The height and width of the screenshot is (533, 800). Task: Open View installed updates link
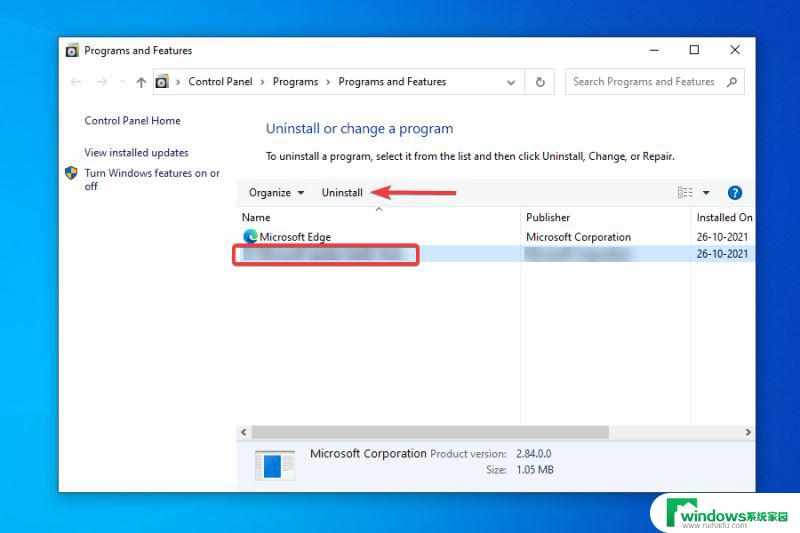tap(136, 153)
